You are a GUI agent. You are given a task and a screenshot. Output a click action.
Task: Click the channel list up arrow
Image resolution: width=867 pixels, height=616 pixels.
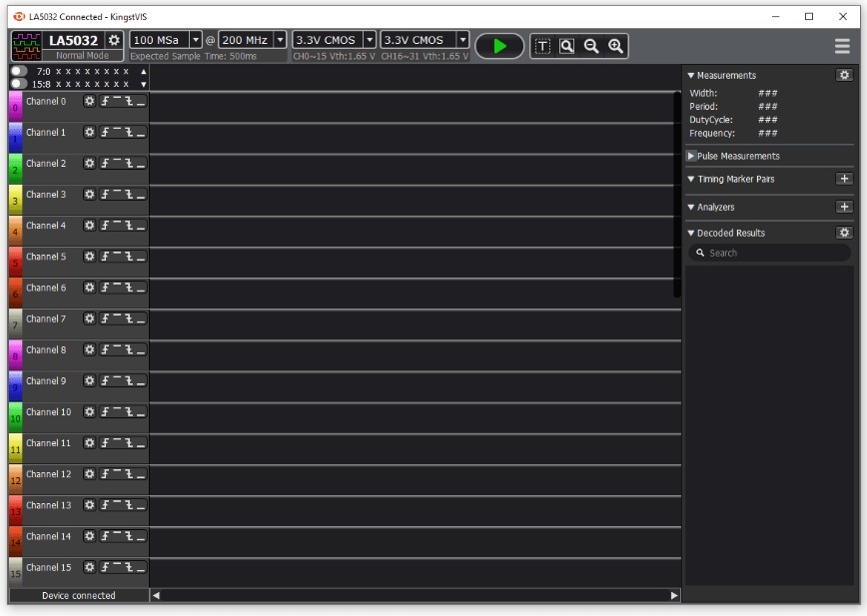coord(144,71)
